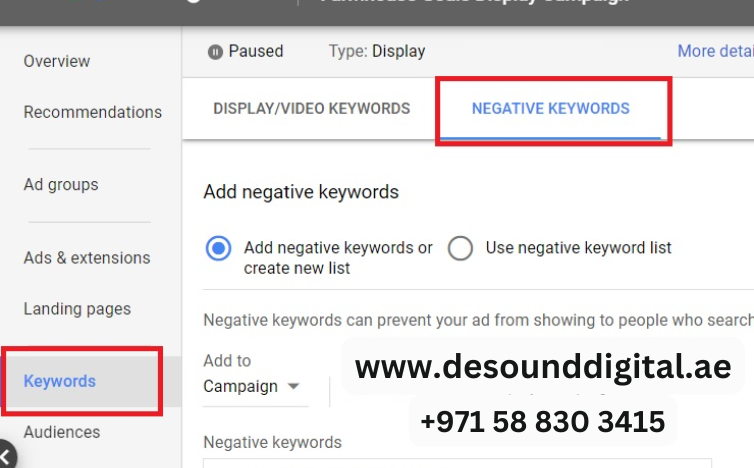The height and width of the screenshot is (468, 754).
Task: Open Recommendations in the sidebar
Action: [x=93, y=112]
